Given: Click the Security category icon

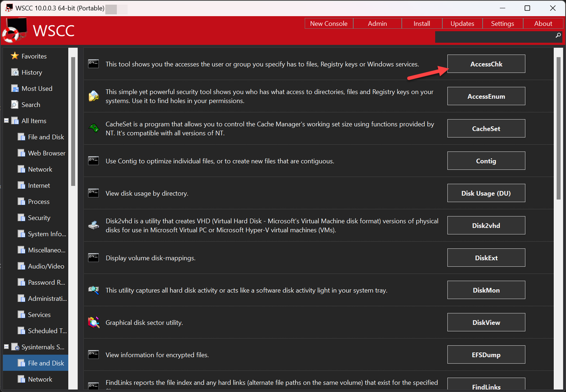Looking at the screenshot, I should [x=21, y=218].
